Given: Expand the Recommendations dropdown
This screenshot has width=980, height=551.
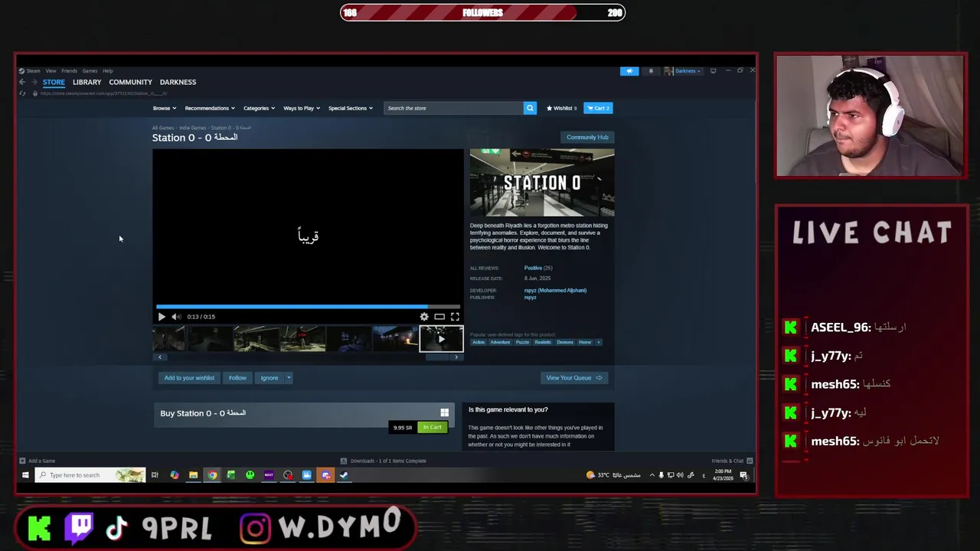Looking at the screenshot, I should [x=210, y=108].
